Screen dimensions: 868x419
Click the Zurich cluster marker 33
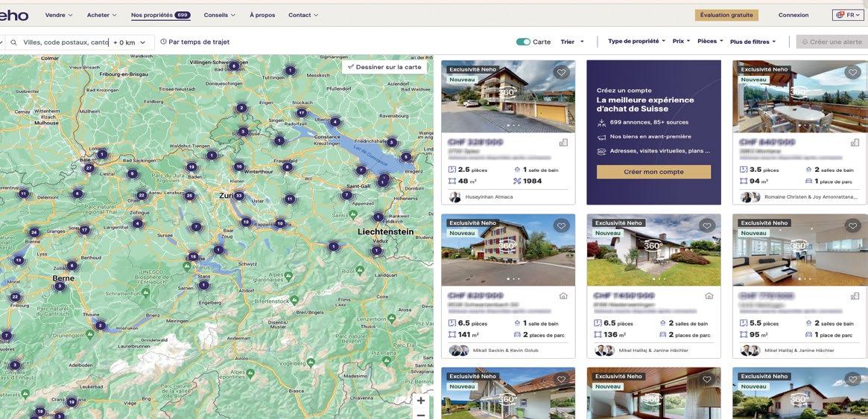tap(238, 196)
